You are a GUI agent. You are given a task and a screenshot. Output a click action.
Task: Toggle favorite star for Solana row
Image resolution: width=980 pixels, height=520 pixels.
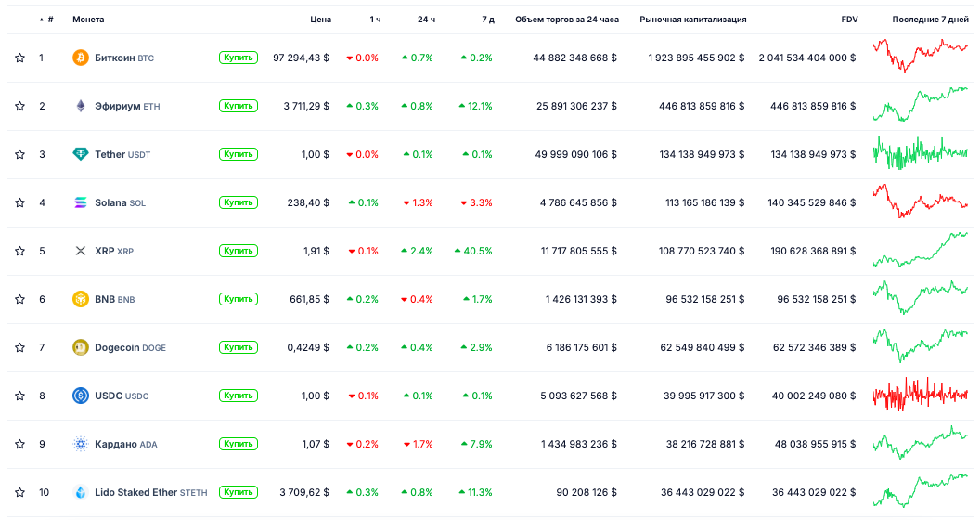19,202
